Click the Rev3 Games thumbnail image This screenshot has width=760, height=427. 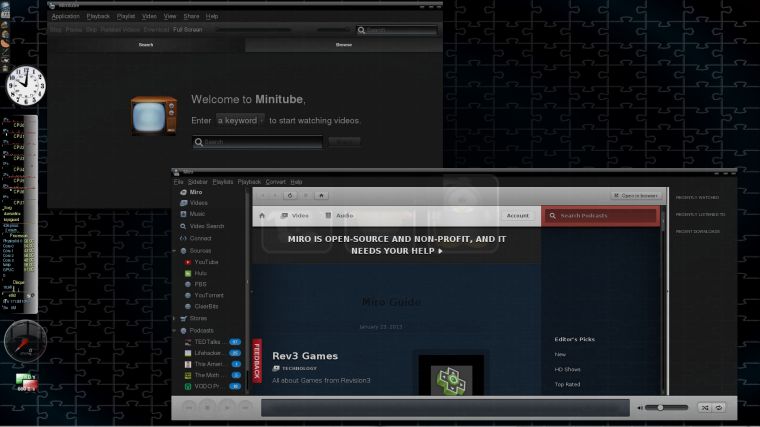pyautogui.click(x=451, y=376)
